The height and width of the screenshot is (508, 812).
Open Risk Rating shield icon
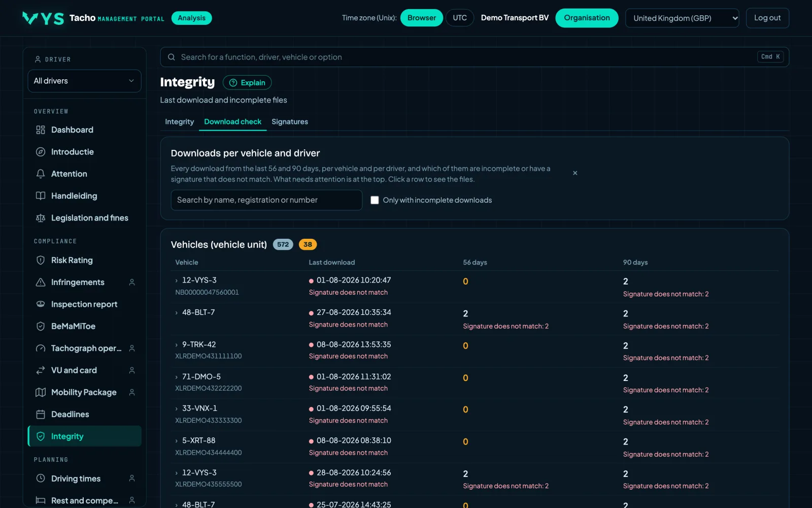tap(41, 260)
